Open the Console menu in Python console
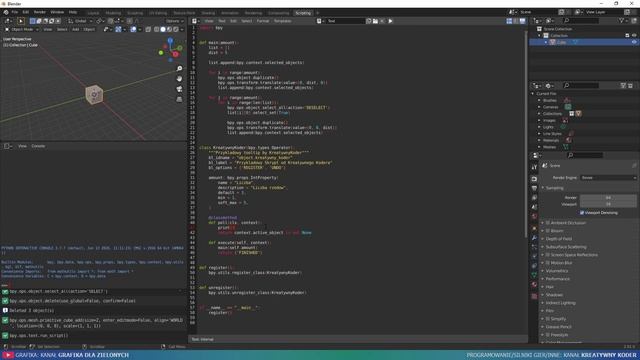Image resolution: width=640 pixels, height=360 pixels. pos(38,146)
